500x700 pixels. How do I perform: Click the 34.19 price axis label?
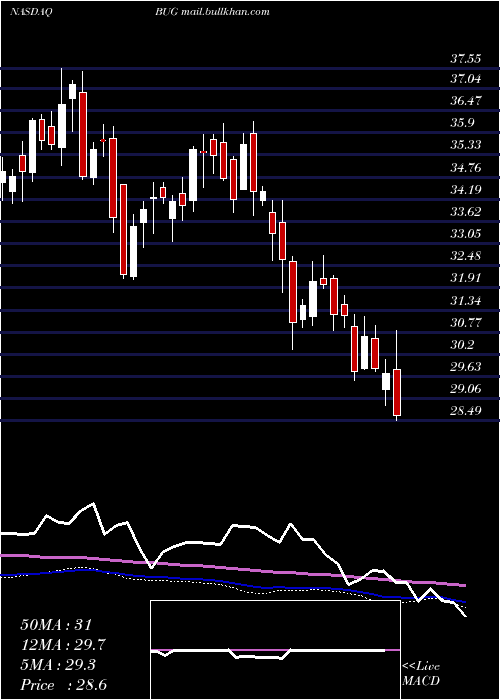tap(465, 190)
